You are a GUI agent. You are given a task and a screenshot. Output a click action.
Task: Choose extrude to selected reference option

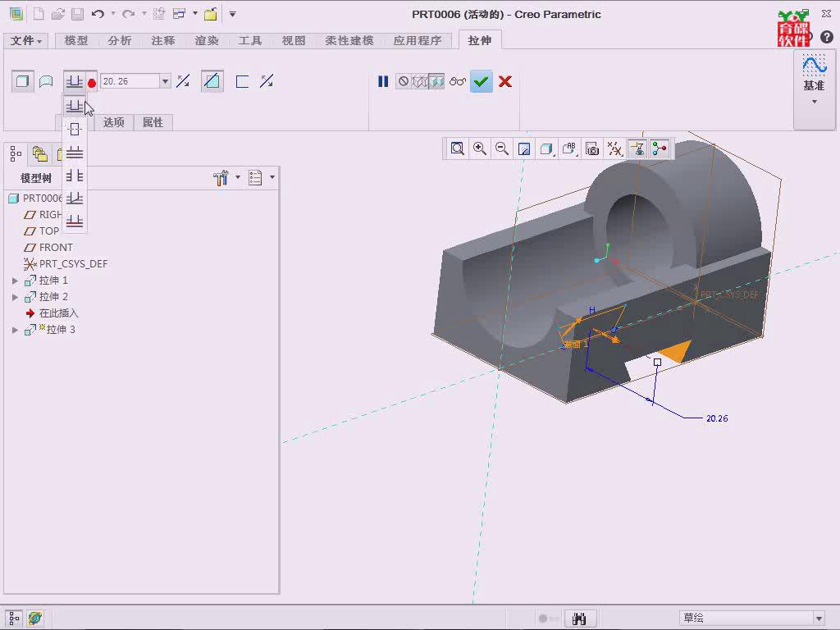coord(75,221)
